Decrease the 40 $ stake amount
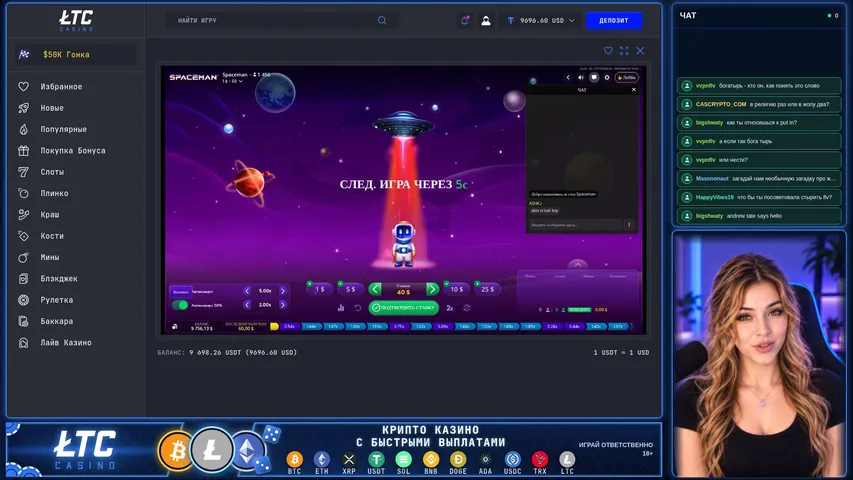Screen dimensions: 853x480 (375, 290)
